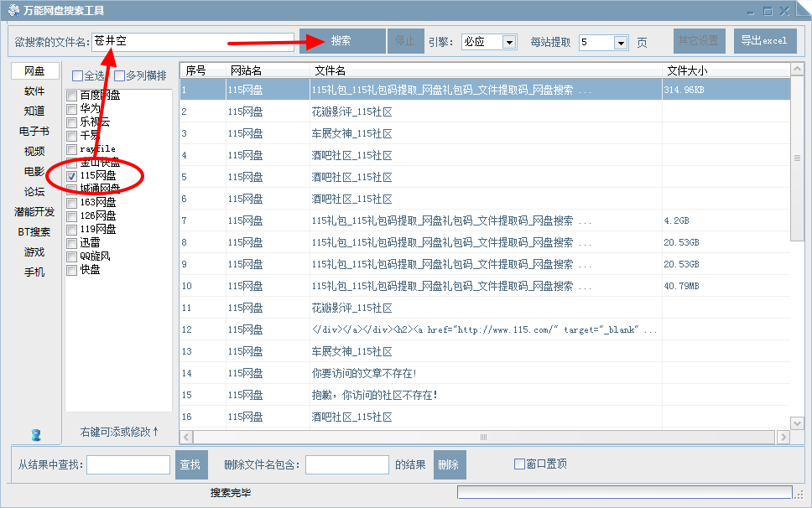The height and width of the screenshot is (508, 812).
Task: Sort by the 文件名 column header
Action: pyautogui.click(x=486, y=70)
